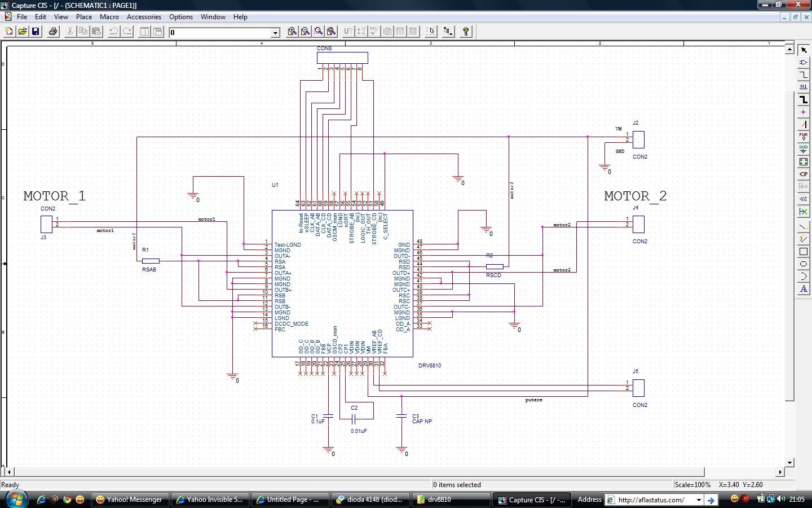Select the R2 RSCD resistor

pyautogui.click(x=495, y=266)
